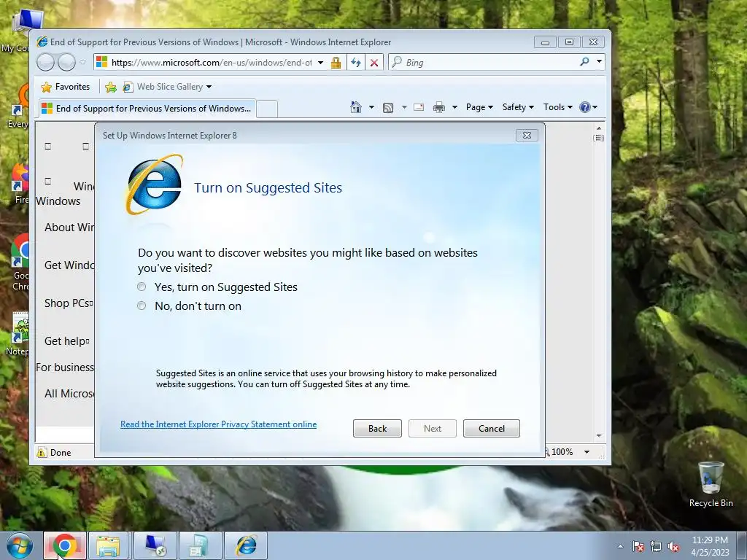Click the network tray icon
Image resolution: width=747 pixels, height=560 pixels.
656,547
